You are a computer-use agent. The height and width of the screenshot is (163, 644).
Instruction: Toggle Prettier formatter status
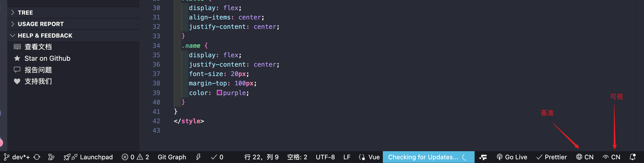(x=551, y=157)
